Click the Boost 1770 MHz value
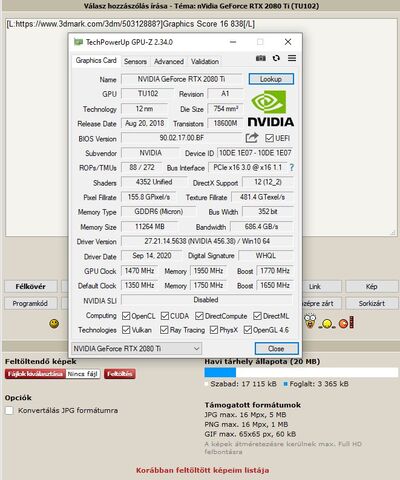This screenshot has height=480, width=400. pyautogui.click(x=275, y=271)
